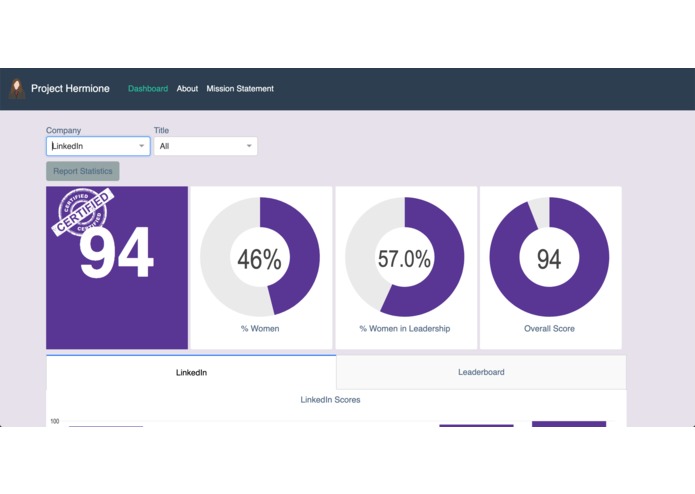Click the Project Hermione avatar logo
The width and height of the screenshot is (695, 494).
[x=17, y=89]
